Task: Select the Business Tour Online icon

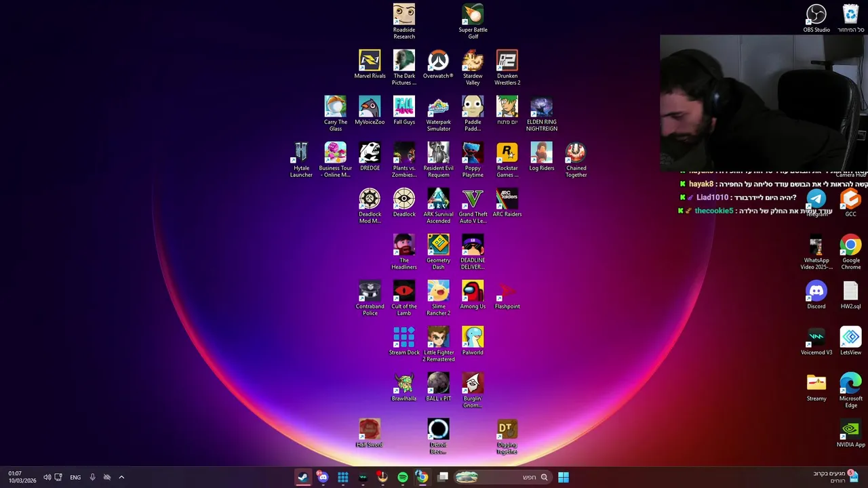Action: coord(335,159)
